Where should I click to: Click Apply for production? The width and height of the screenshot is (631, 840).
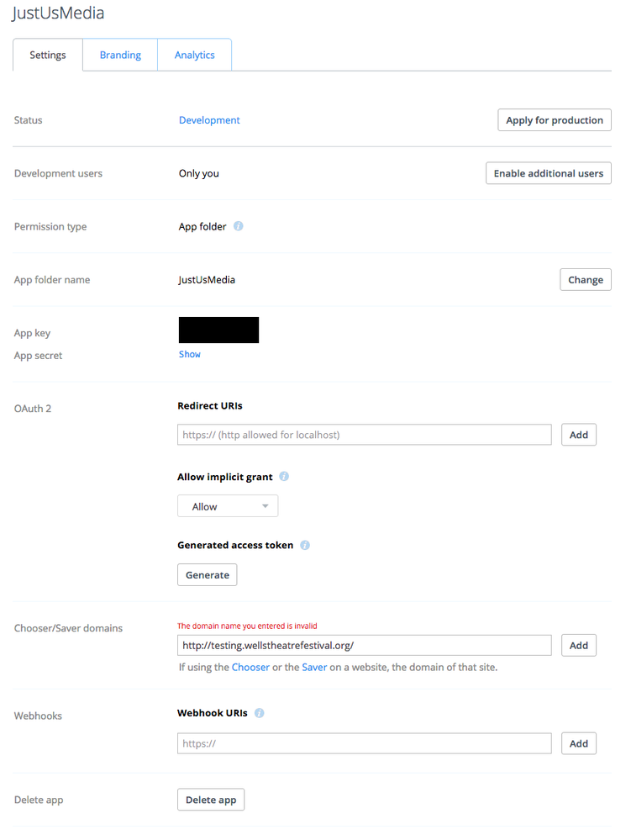(x=554, y=119)
